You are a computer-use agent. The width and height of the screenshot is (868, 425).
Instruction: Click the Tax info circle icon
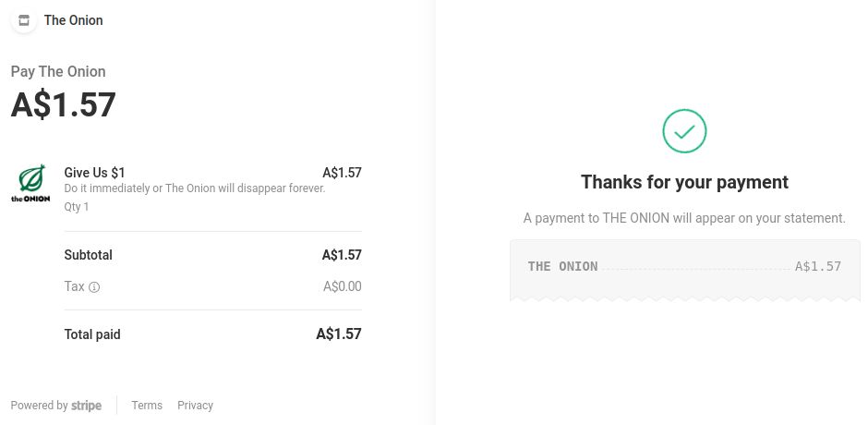click(94, 287)
